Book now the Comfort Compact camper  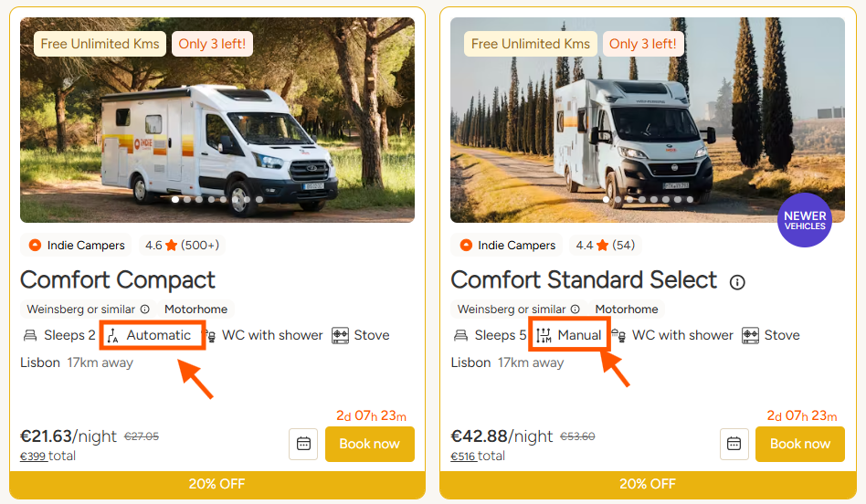pos(369,444)
